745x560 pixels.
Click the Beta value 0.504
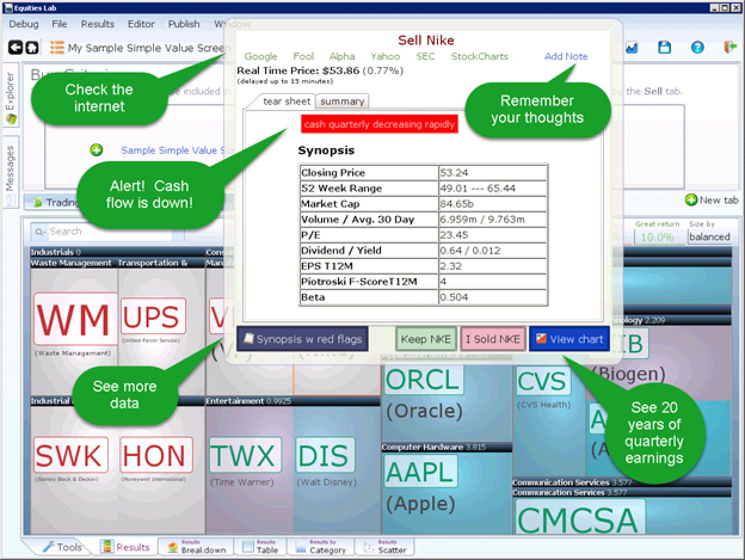click(492, 297)
